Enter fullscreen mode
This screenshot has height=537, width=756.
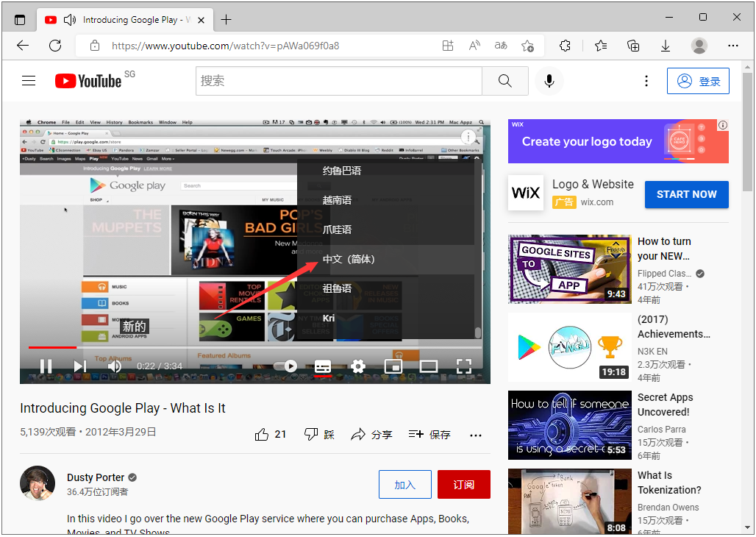(x=464, y=366)
